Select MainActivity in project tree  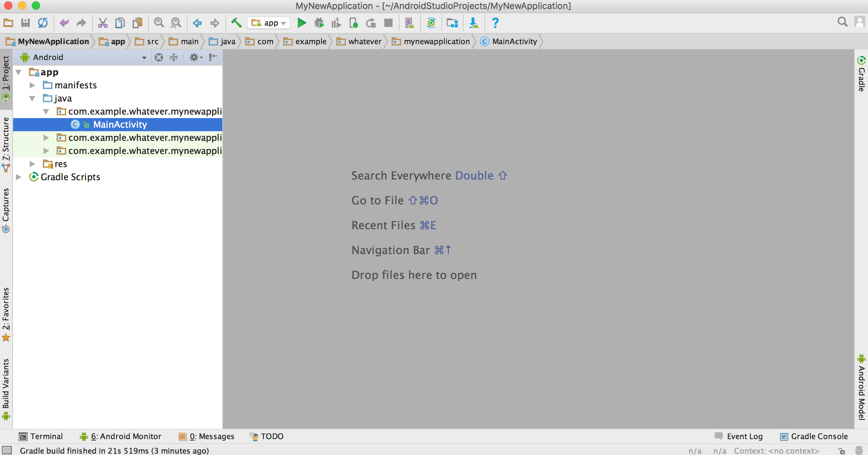119,124
